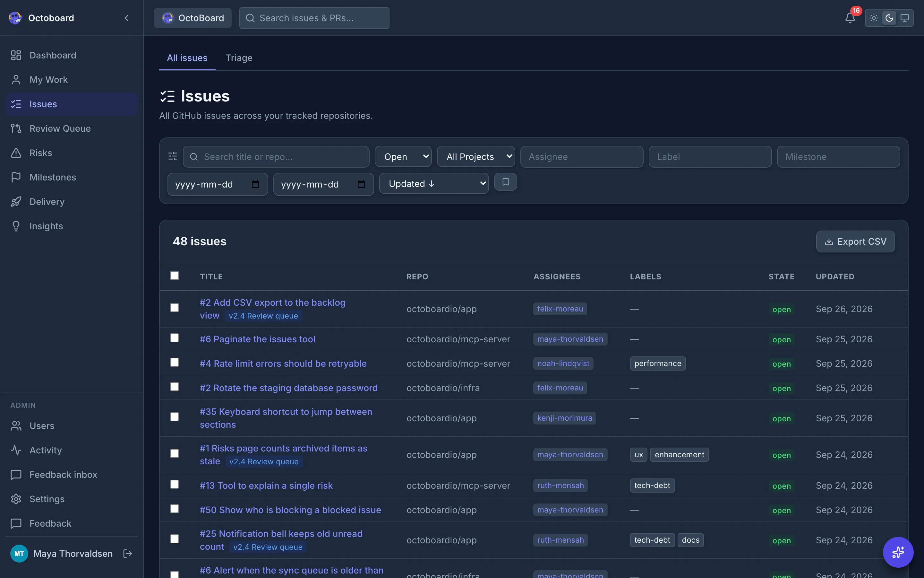The height and width of the screenshot is (578, 924).
Task: Open Activity in admin section
Action: tap(72, 450)
